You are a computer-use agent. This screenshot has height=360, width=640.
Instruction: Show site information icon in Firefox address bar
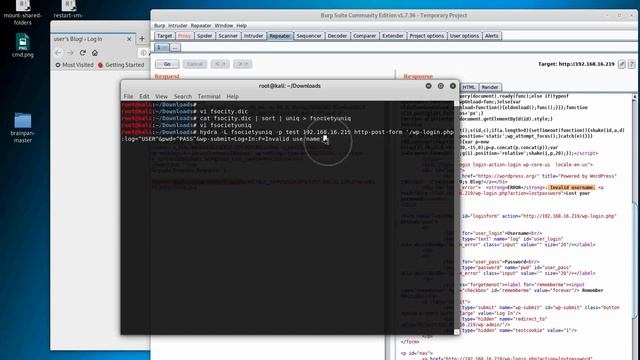pyautogui.click(x=143, y=53)
